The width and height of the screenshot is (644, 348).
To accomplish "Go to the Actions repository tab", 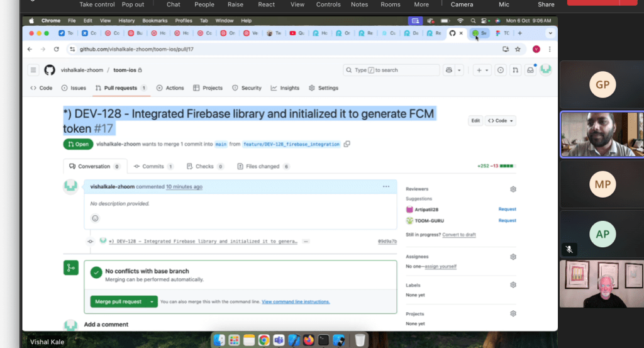I will coord(170,88).
